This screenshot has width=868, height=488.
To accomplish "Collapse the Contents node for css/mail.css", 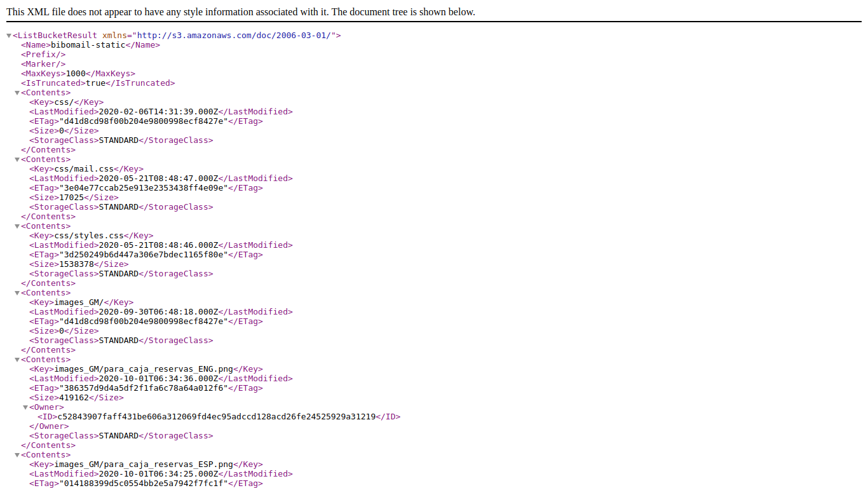I will (17, 159).
